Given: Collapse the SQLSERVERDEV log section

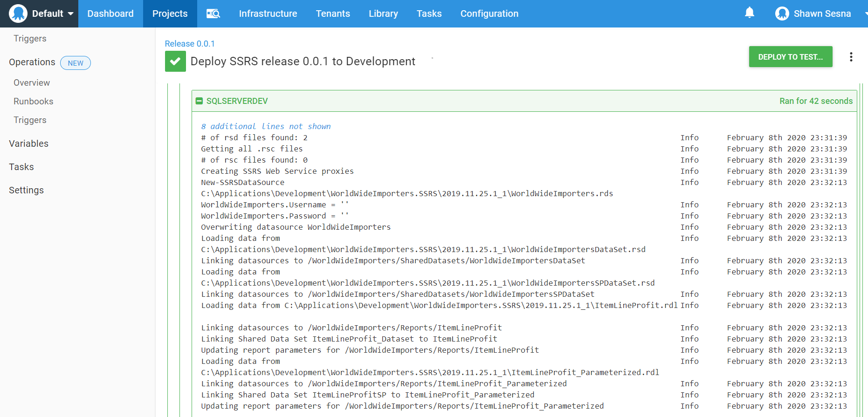Looking at the screenshot, I should (x=200, y=101).
